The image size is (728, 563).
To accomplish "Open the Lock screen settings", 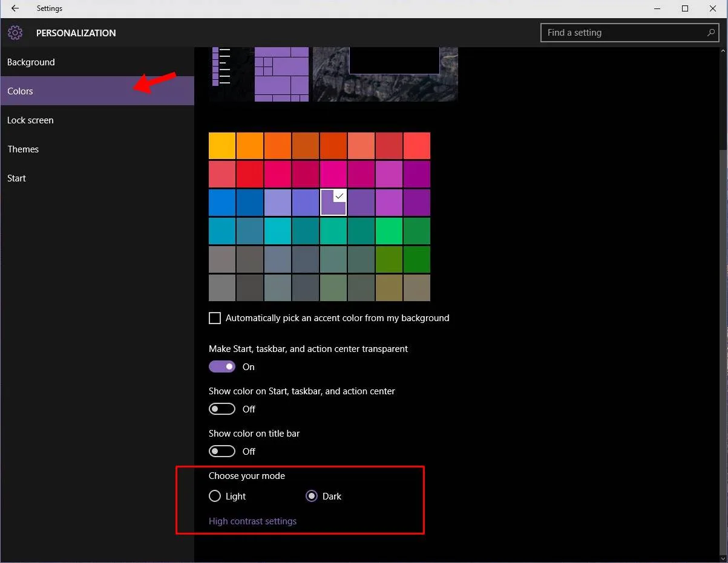I will (30, 120).
